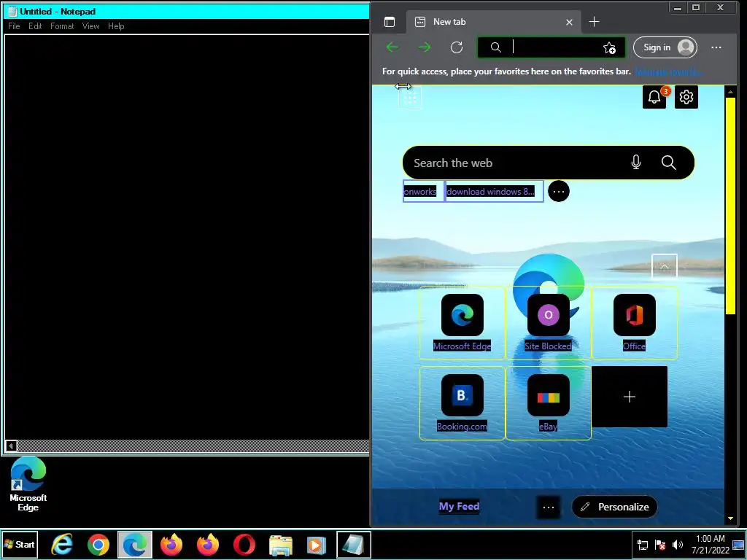Screen dimensions: 747x560
Task: Close the New tab tab
Action: point(569,22)
